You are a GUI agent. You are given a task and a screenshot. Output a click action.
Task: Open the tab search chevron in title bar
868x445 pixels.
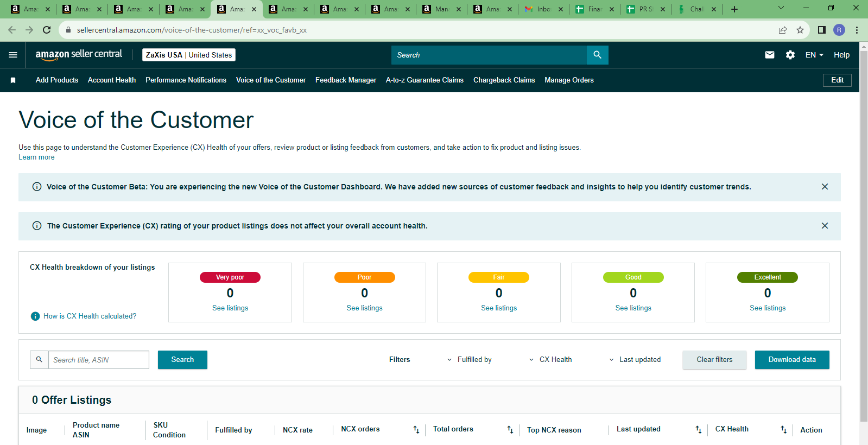coord(781,8)
